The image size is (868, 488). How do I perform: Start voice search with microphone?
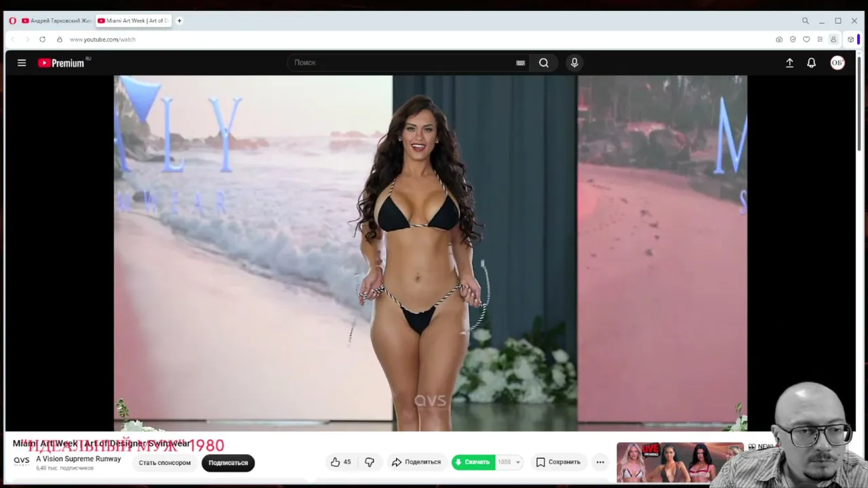(x=574, y=63)
